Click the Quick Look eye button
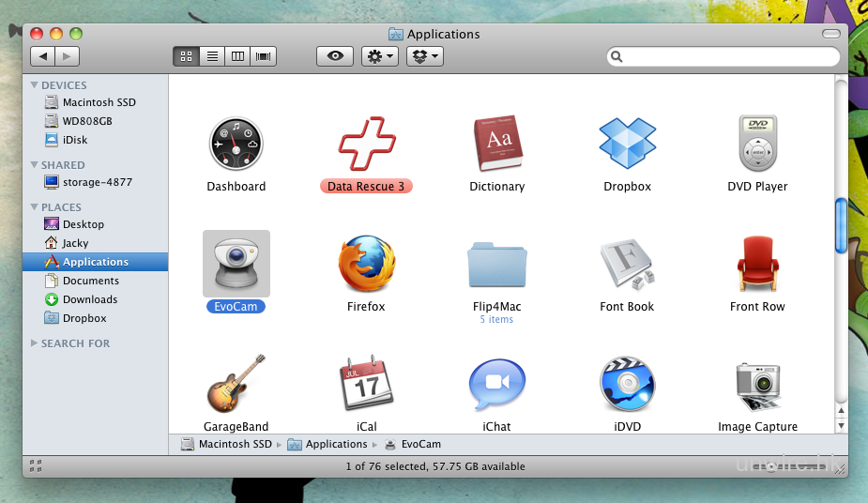 (335, 56)
